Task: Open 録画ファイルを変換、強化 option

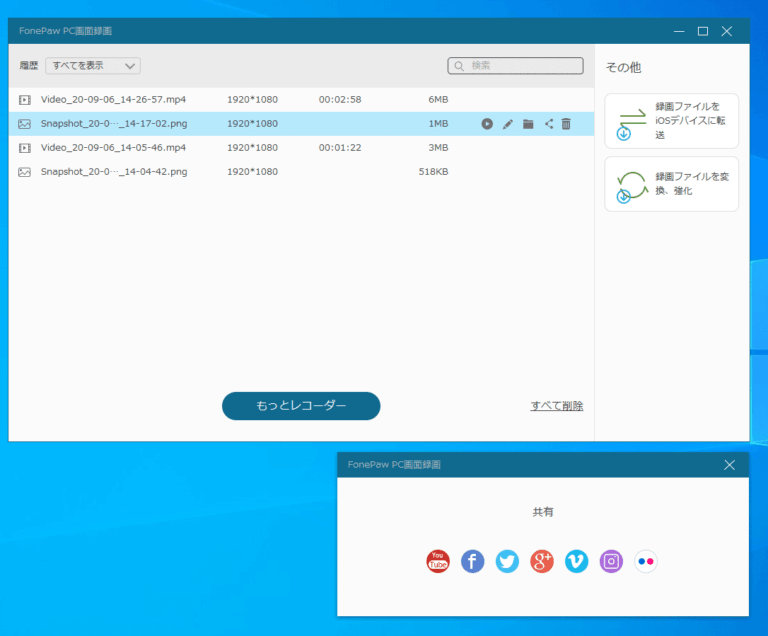Action: pyautogui.click(x=671, y=184)
